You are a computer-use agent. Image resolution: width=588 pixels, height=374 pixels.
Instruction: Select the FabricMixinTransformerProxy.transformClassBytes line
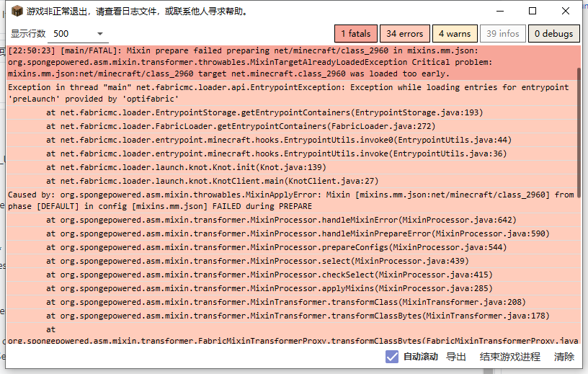click(292, 334)
